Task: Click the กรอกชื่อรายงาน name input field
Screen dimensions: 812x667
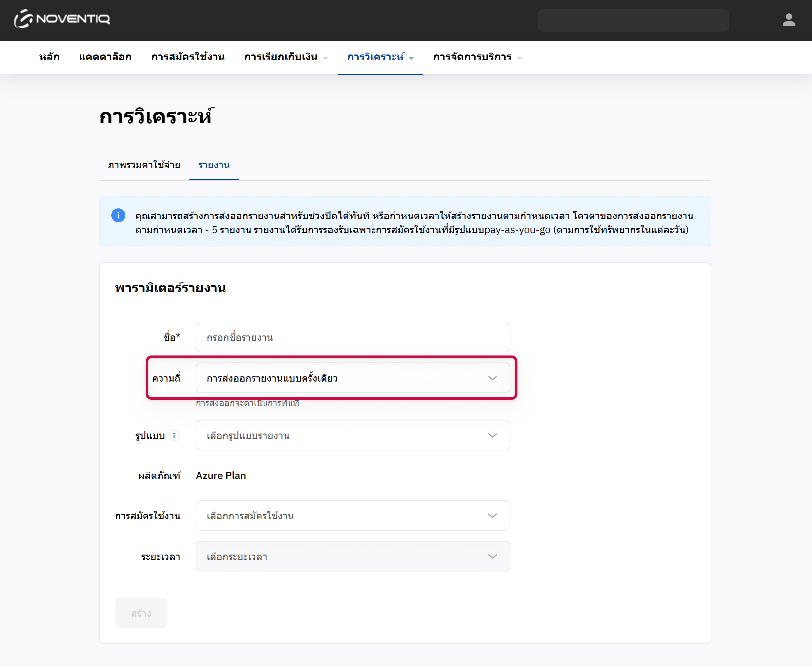Action: (x=353, y=337)
